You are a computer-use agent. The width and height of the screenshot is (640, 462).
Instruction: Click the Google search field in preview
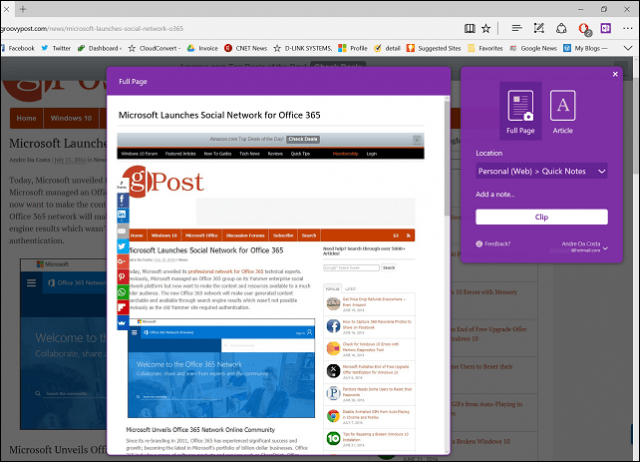tap(351, 268)
